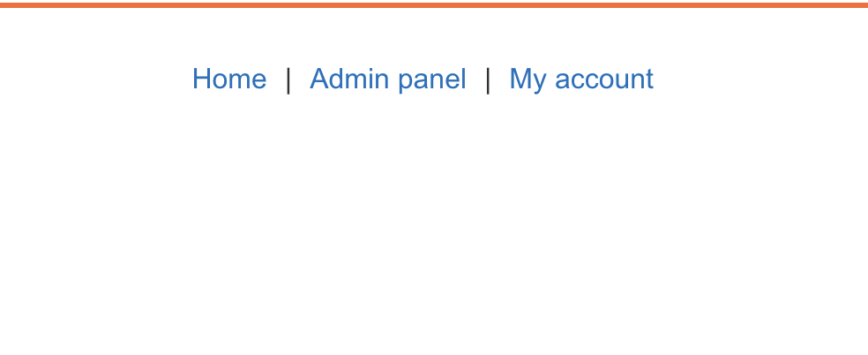Go to My account
The height and width of the screenshot is (355, 868).
[x=581, y=79]
